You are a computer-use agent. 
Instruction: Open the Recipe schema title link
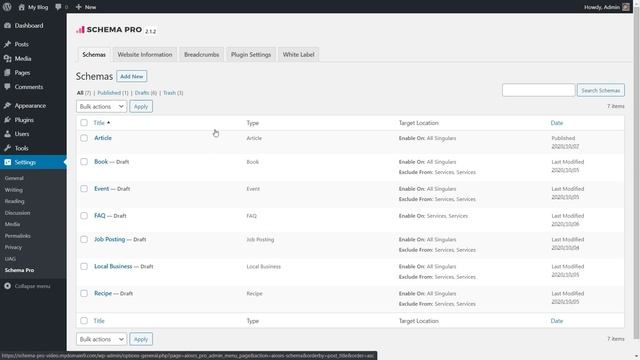[103, 293]
